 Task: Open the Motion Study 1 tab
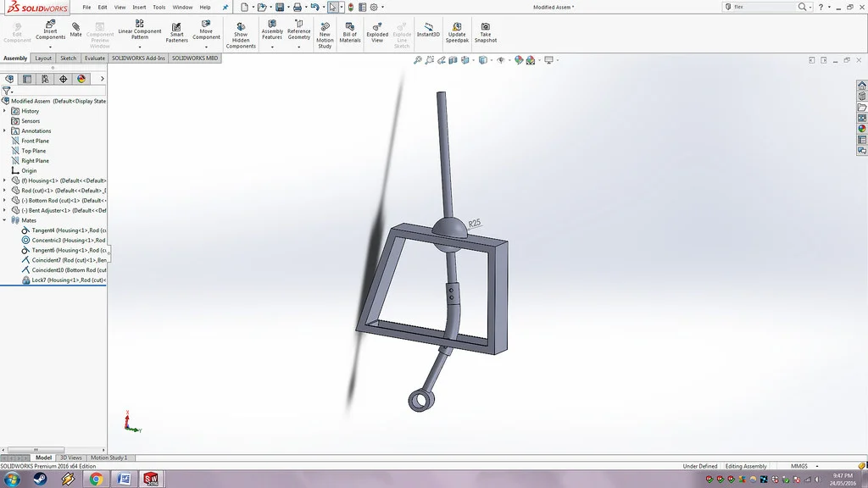108,457
